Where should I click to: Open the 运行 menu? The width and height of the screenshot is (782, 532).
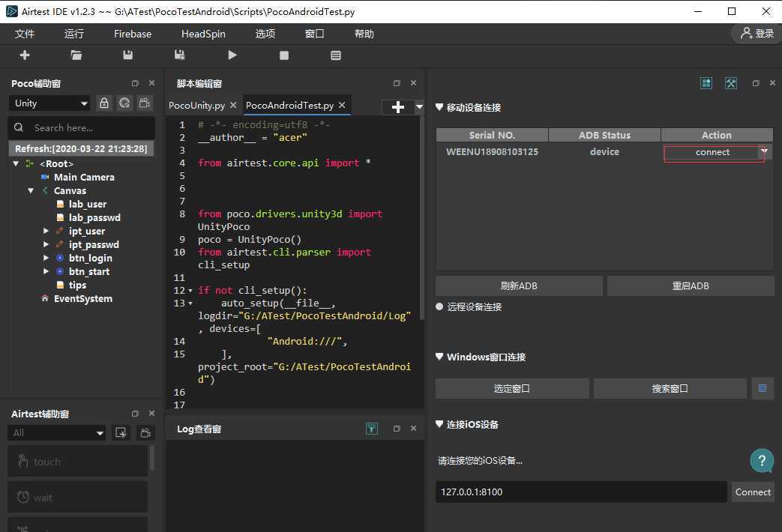(x=74, y=34)
